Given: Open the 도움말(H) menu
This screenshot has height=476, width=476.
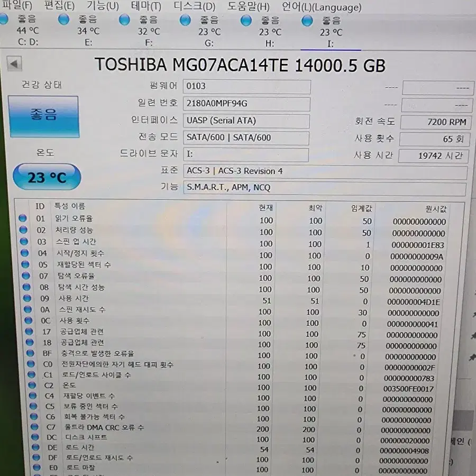Looking at the screenshot, I should pyautogui.click(x=249, y=6).
